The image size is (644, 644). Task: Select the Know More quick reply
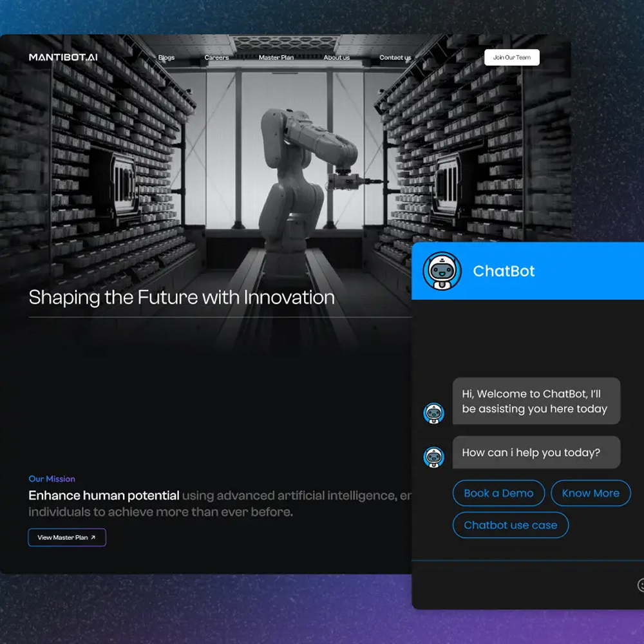591,493
